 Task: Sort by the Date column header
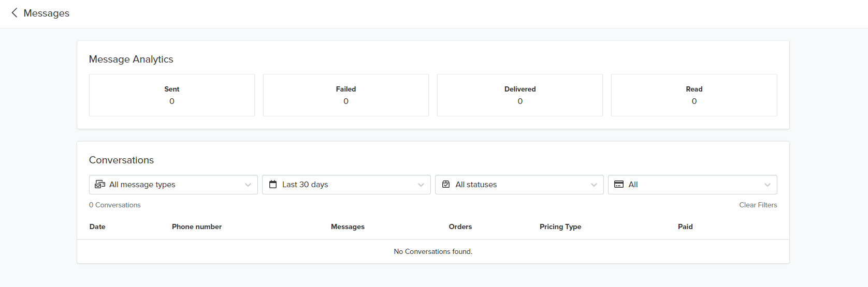(x=97, y=226)
